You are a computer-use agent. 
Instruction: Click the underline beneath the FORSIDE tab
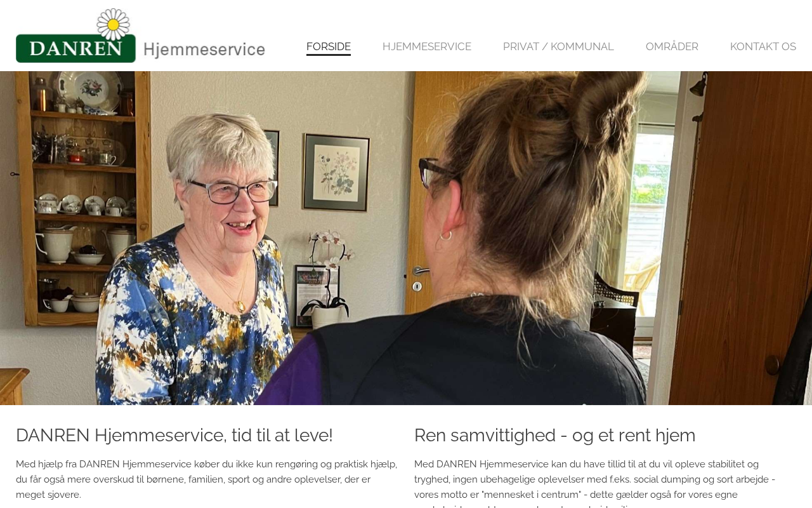coord(329,55)
